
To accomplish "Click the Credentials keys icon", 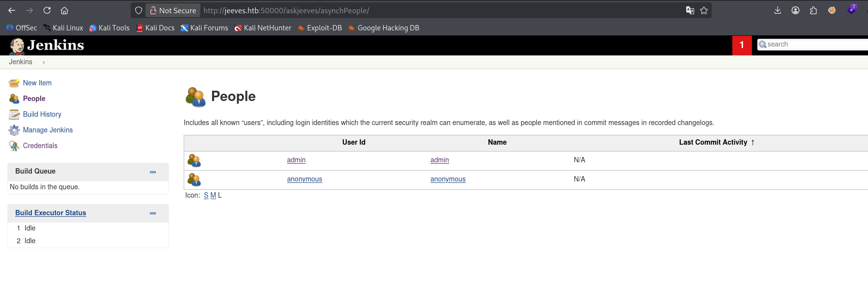I will pyautogui.click(x=14, y=146).
